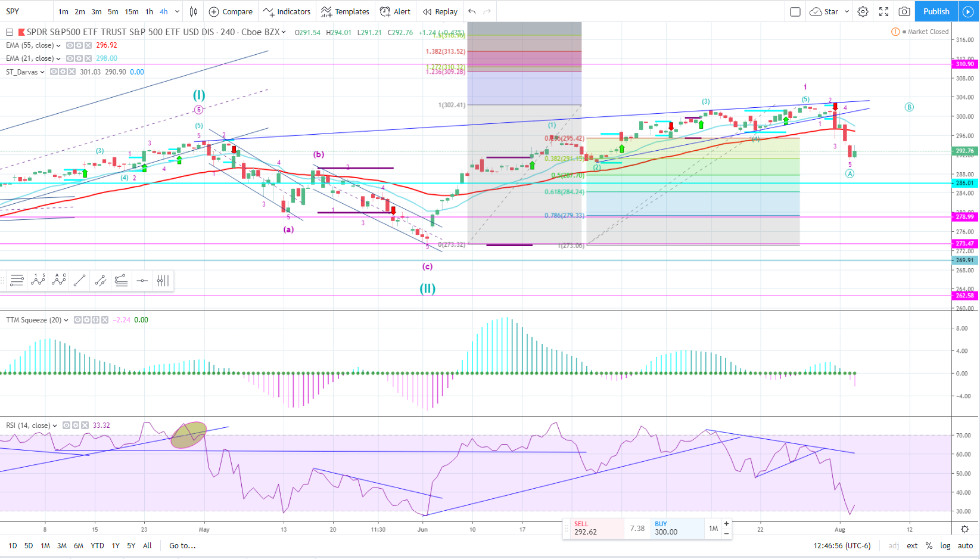Open the Star layout dropdown arrow
Image resolution: width=980 pixels, height=559 pixels.
[847, 11]
